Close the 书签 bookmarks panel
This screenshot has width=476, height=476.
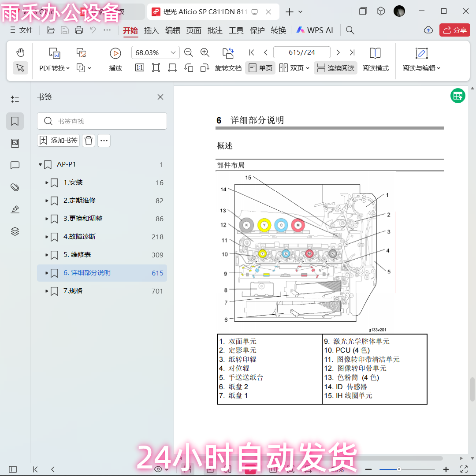(160, 97)
